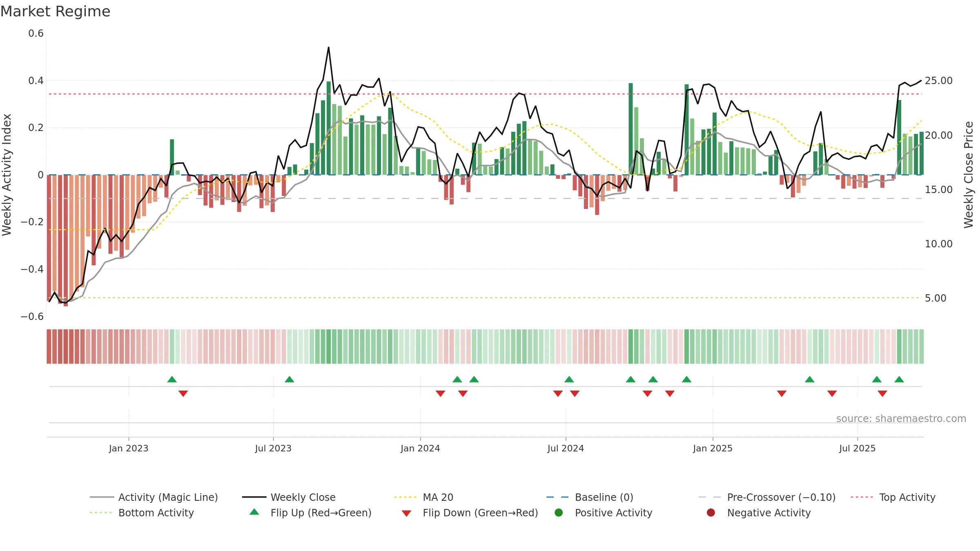The width and height of the screenshot is (980, 551).
Task: Click the Market Regime chart title
Action: point(55,11)
